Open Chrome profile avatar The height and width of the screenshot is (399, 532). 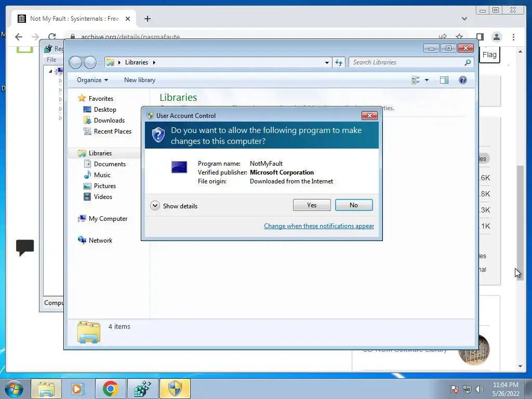(496, 37)
